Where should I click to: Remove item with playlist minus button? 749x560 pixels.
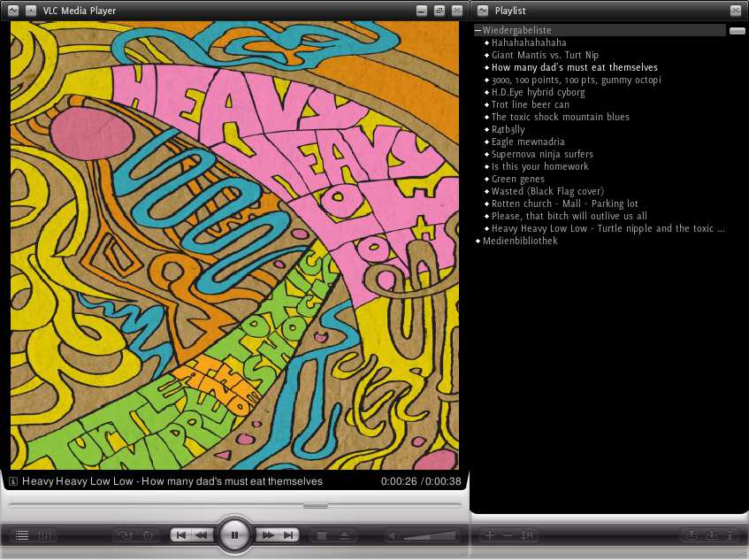click(508, 535)
